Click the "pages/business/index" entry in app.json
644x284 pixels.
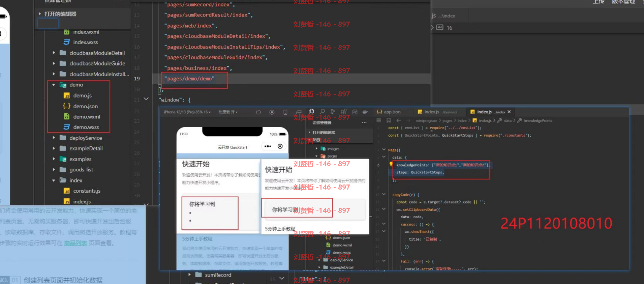(x=196, y=68)
